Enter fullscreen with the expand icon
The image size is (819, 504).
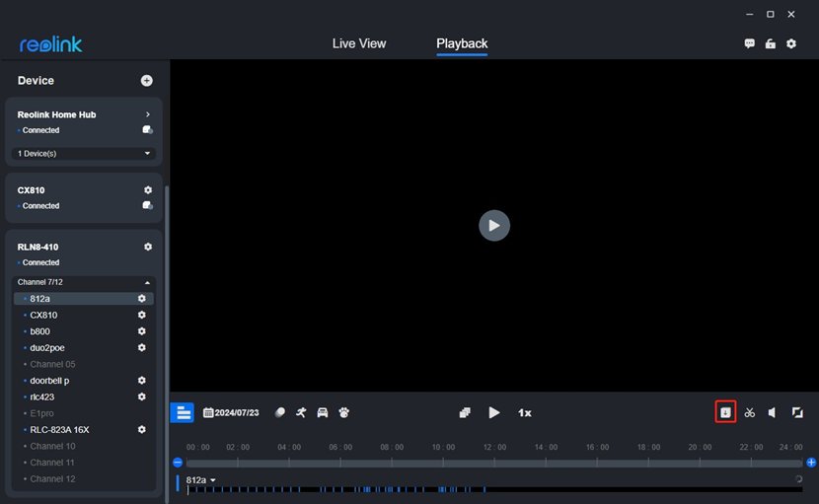(797, 412)
